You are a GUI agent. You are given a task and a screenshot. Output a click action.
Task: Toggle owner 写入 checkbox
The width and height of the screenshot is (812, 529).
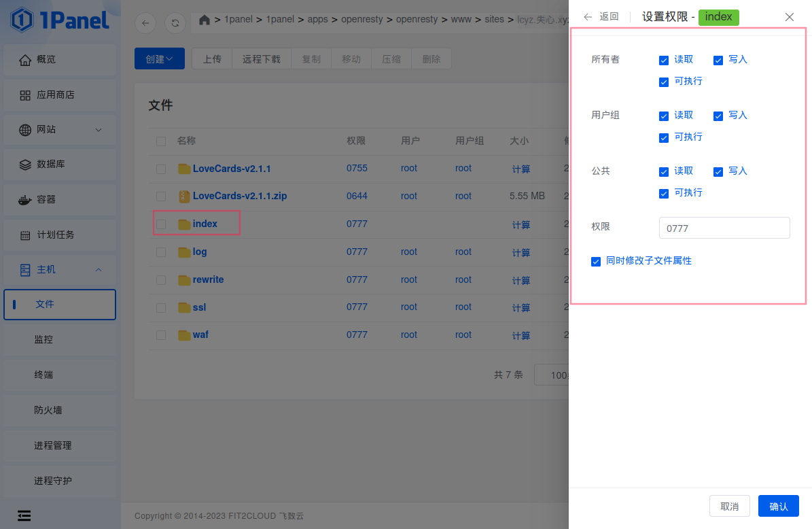coord(718,61)
